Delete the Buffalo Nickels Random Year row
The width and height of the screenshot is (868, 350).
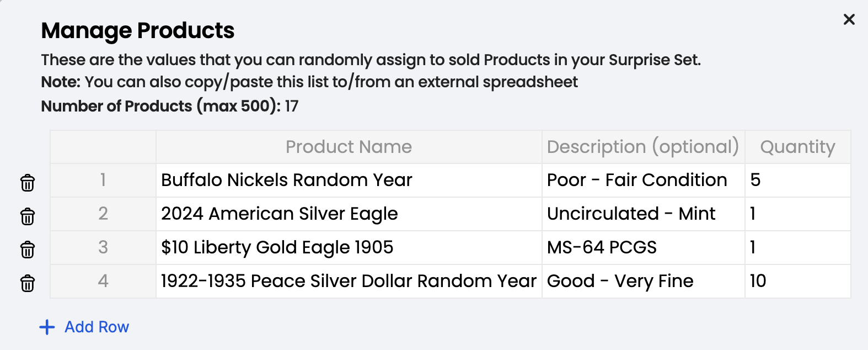[x=28, y=183]
